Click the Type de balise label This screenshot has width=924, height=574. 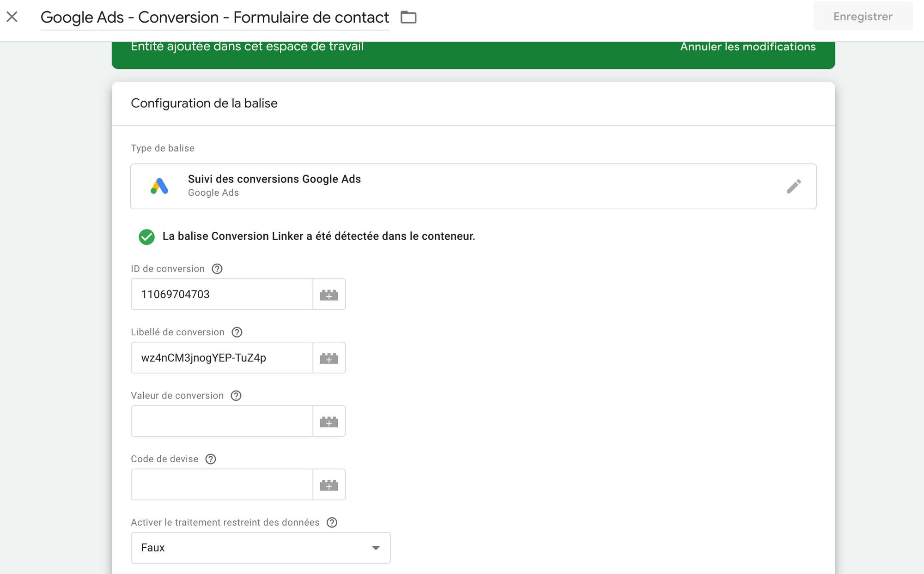point(163,148)
